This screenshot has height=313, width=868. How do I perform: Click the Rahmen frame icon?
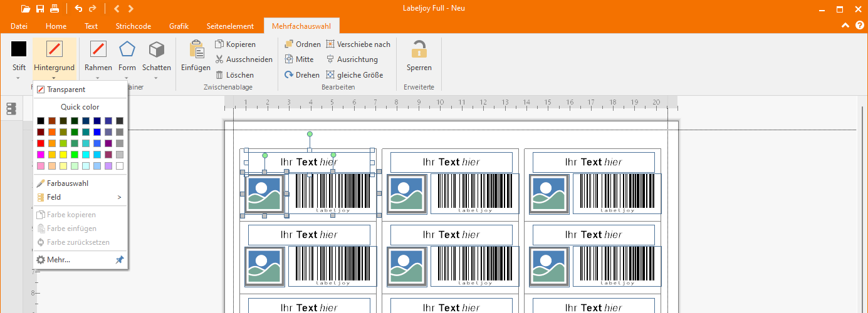click(x=98, y=49)
